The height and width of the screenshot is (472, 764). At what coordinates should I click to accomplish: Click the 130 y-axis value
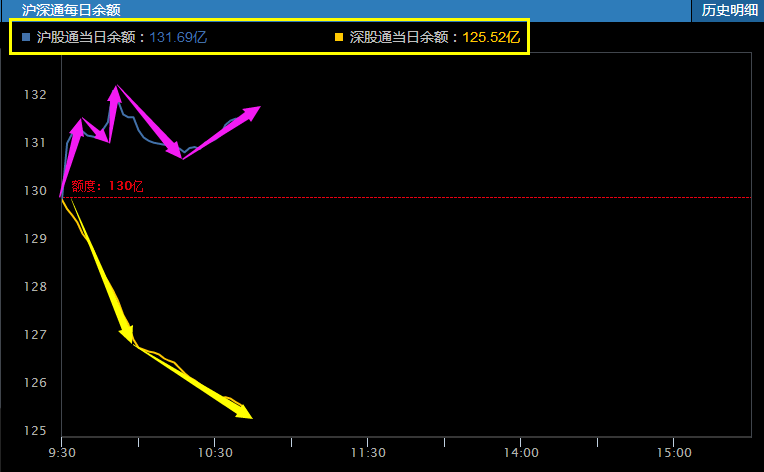(x=35, y=191)
